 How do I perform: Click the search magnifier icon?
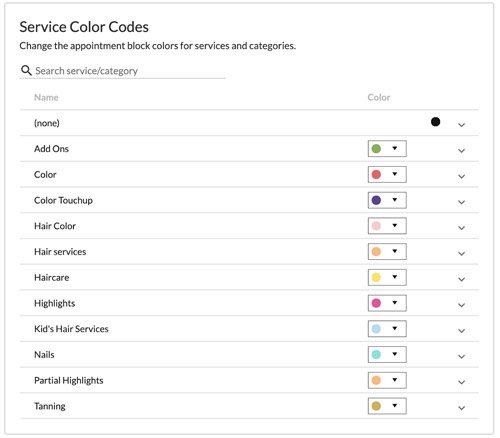pyautogui.click(x=26, y=70)
